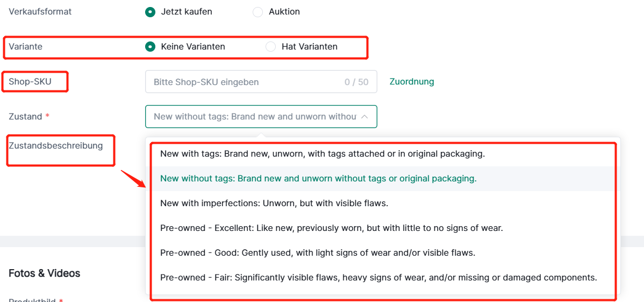Click the "Fotos & Videos" section heading
Viewport: 644px width, 302px height.
click(45, 273)
